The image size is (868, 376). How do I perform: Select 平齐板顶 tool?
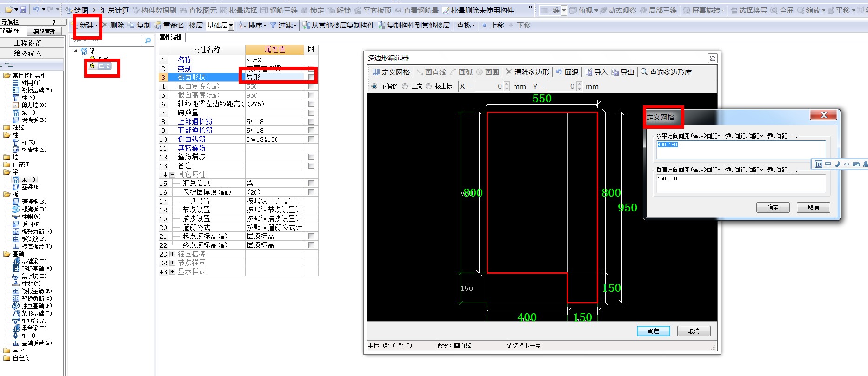click(373, 10)
